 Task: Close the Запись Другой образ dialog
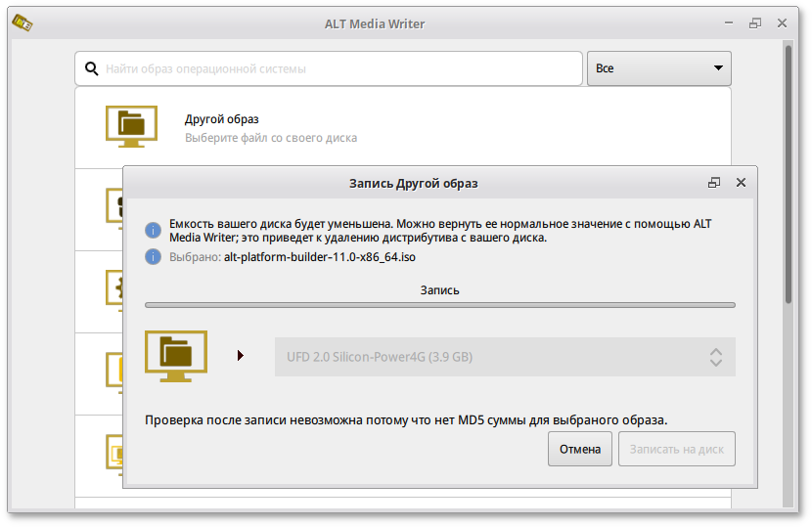click(741, 183)
